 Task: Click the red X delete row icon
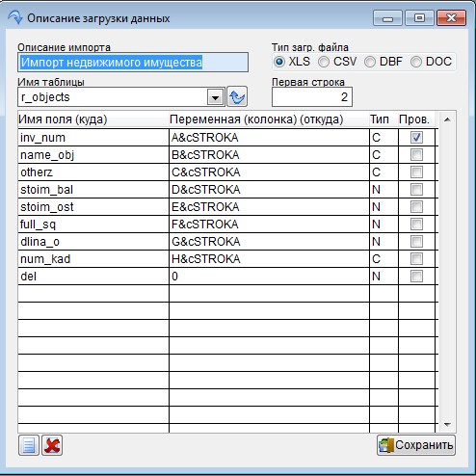(52, 445)
